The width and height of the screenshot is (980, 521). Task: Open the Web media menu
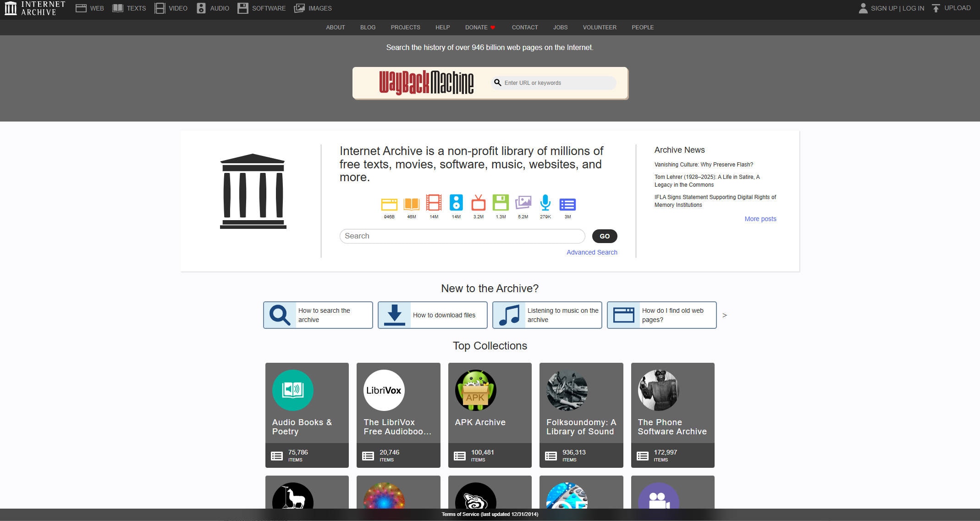point(90,8)
